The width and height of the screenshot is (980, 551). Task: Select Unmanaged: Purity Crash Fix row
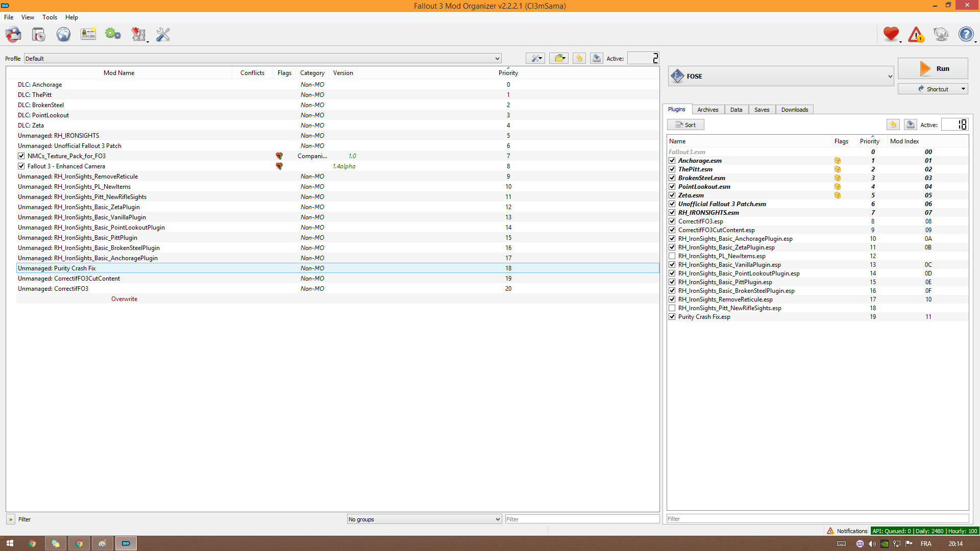click(x=337, y=268)
